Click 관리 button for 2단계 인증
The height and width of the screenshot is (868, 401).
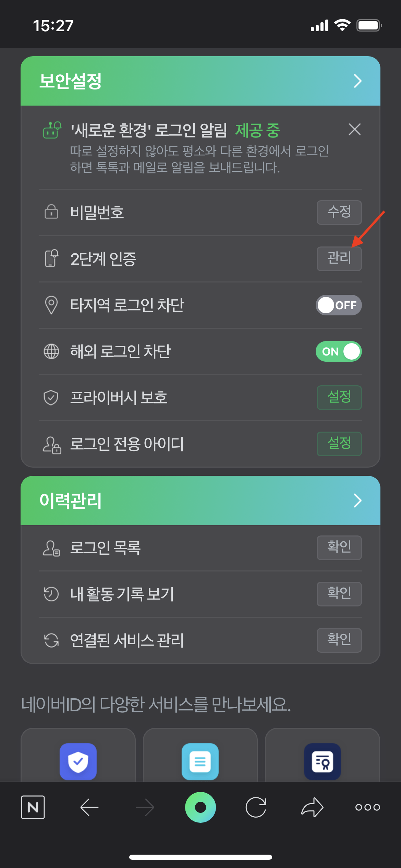tap(339, 259)
